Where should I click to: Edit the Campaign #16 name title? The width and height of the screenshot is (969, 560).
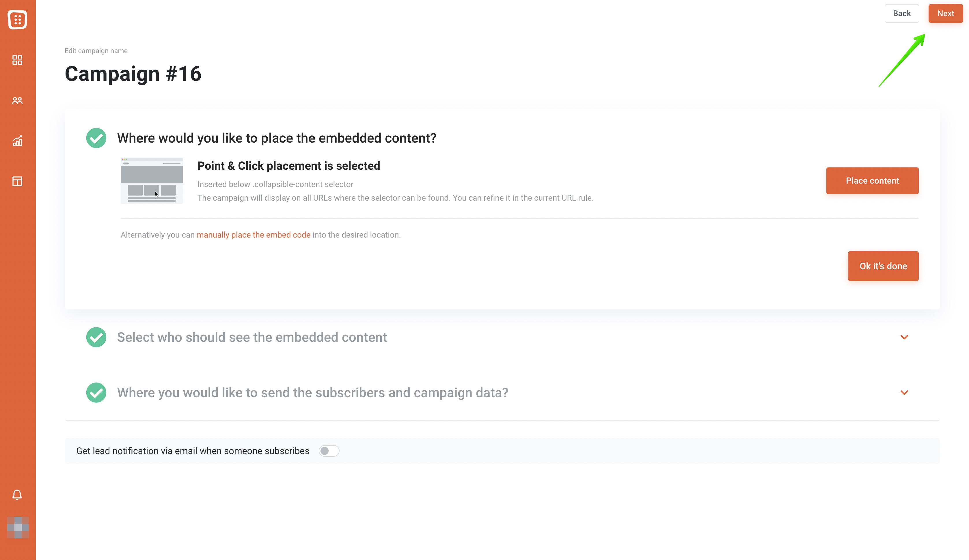click(133, 73)
